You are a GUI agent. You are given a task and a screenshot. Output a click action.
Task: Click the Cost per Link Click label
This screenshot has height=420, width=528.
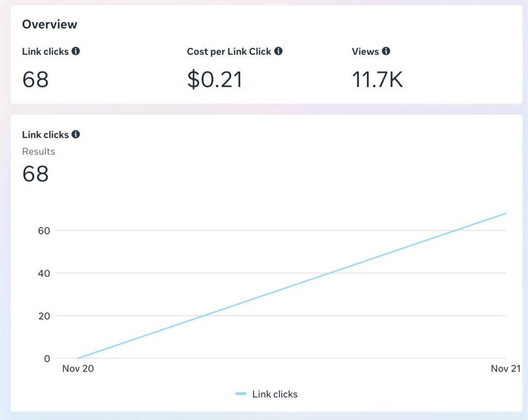(229, 52)
